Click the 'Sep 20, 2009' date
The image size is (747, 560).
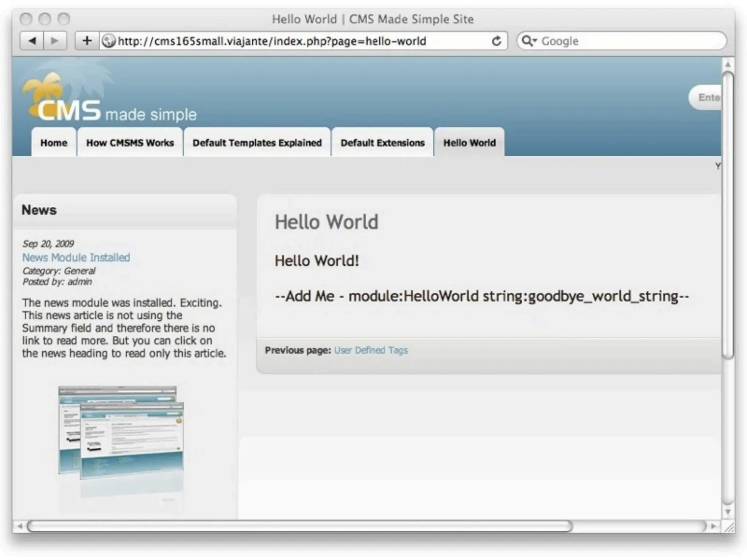tap(48, 244)
